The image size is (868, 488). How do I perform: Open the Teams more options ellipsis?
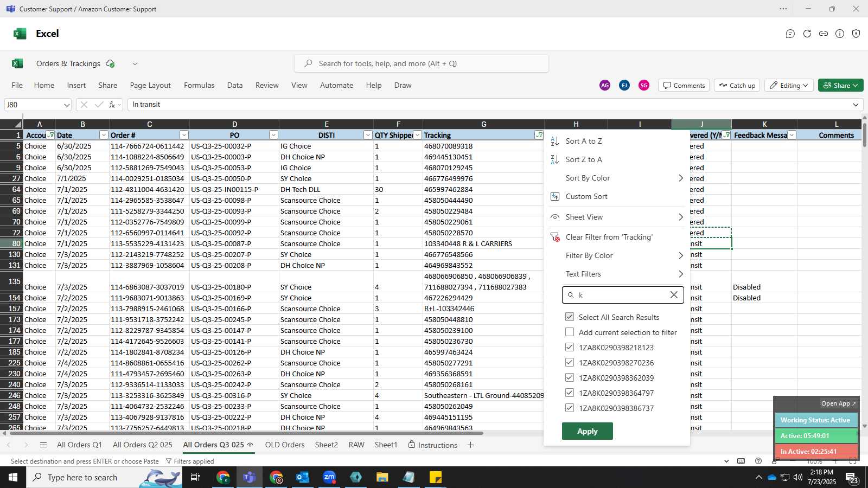(783, 9)
